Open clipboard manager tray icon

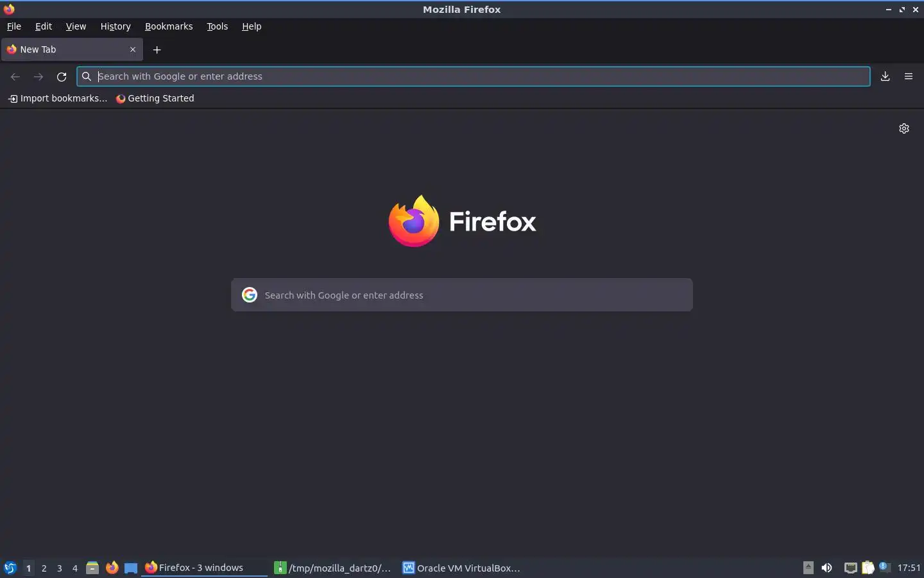(x=868, y=568)
